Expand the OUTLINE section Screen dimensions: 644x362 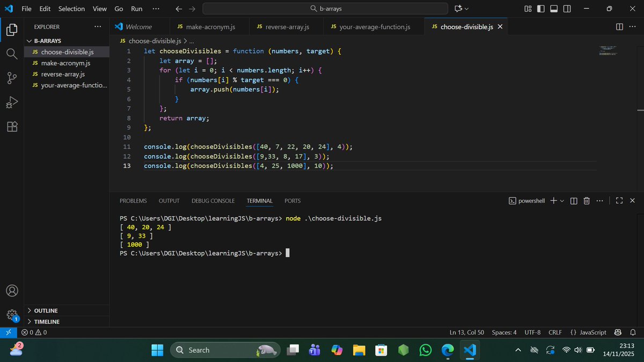pos(46,311)
